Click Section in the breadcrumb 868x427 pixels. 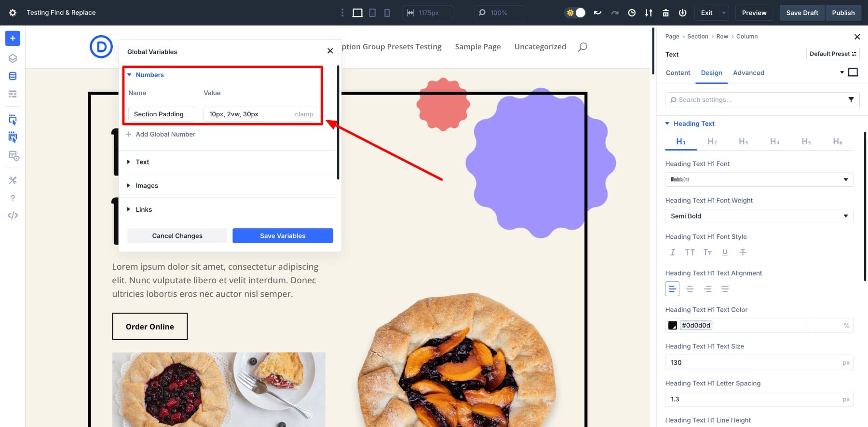[697, 36]
